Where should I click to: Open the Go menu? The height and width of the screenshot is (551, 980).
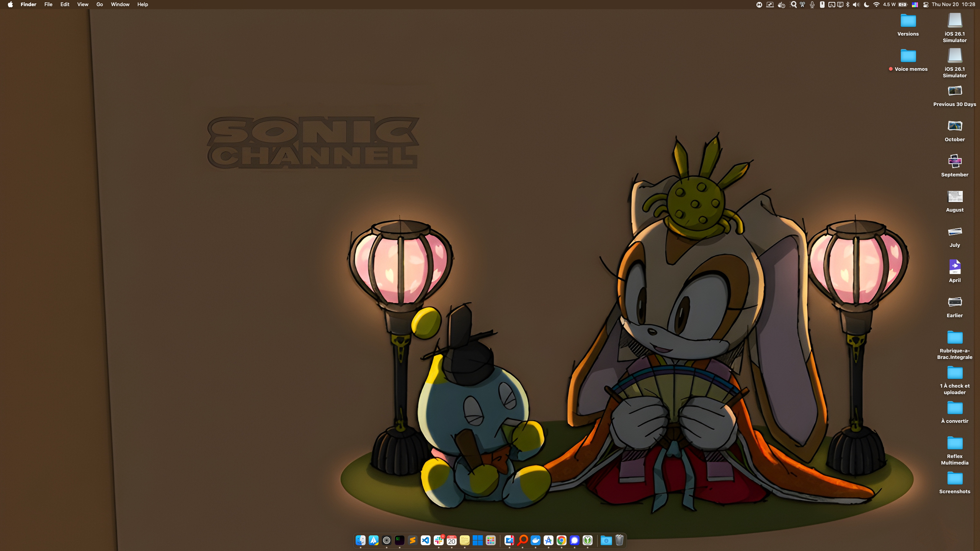(x=100, y=5)
